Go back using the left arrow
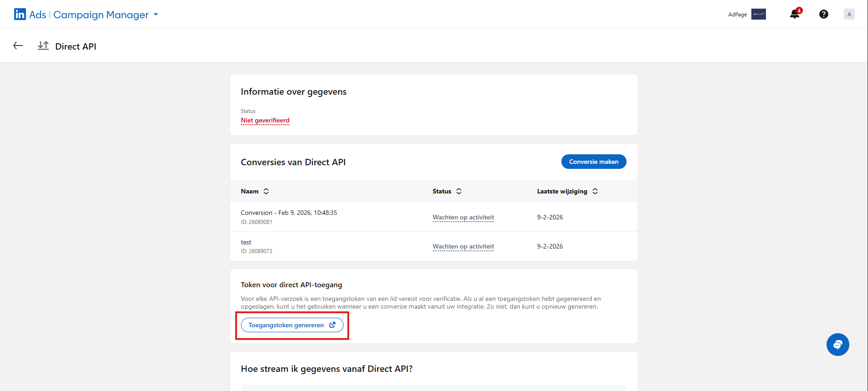868x391 pixels. tap(18, 46)
